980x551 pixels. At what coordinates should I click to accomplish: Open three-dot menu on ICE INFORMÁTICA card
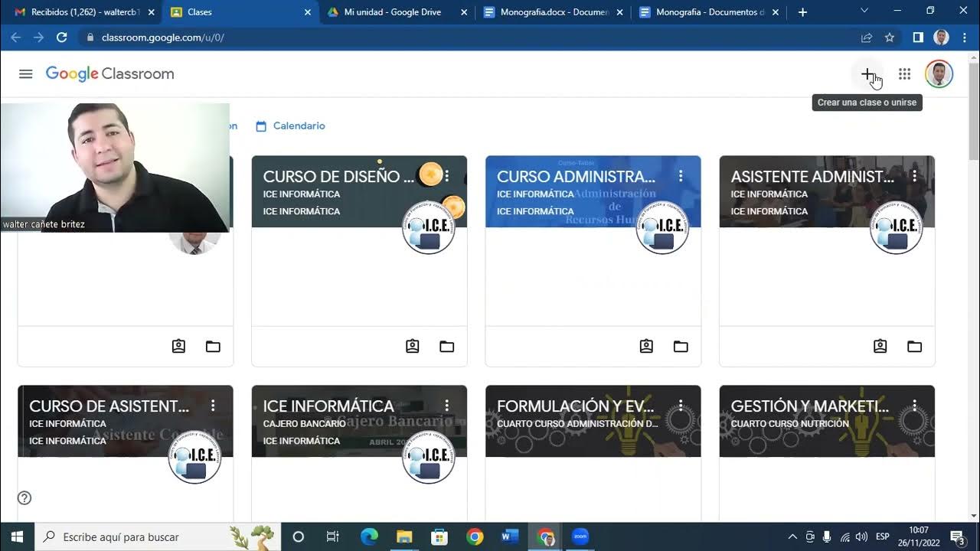[x=447, y=406]
